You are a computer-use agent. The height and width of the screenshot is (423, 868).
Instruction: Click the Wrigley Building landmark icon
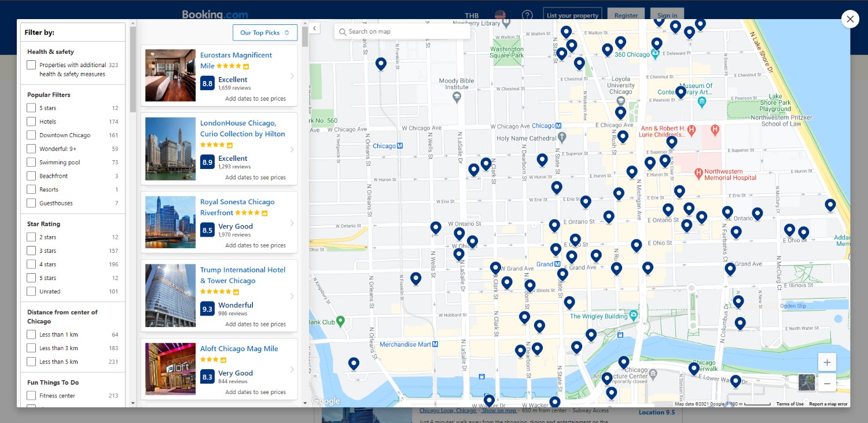634,316
